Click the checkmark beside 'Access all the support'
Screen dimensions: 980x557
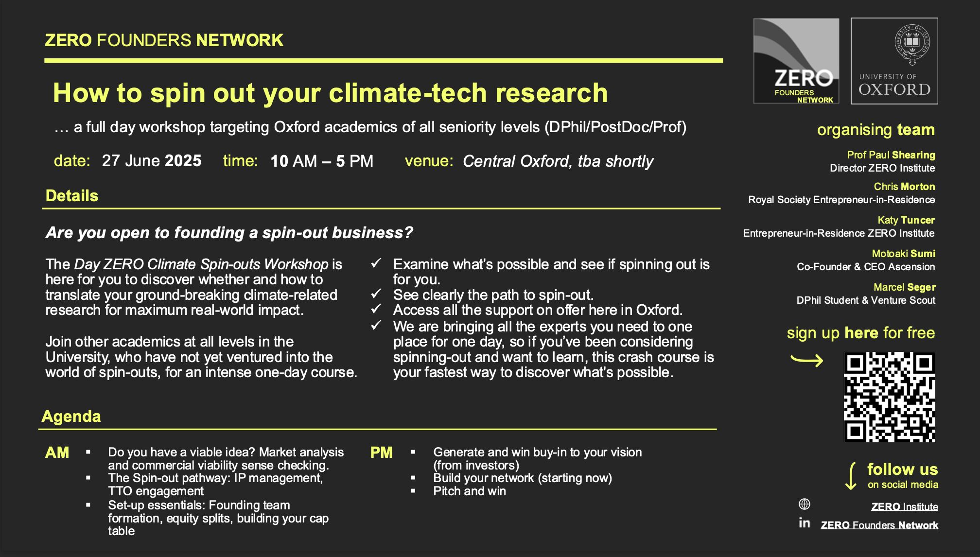pyautogui.click(x=376, y=309)
